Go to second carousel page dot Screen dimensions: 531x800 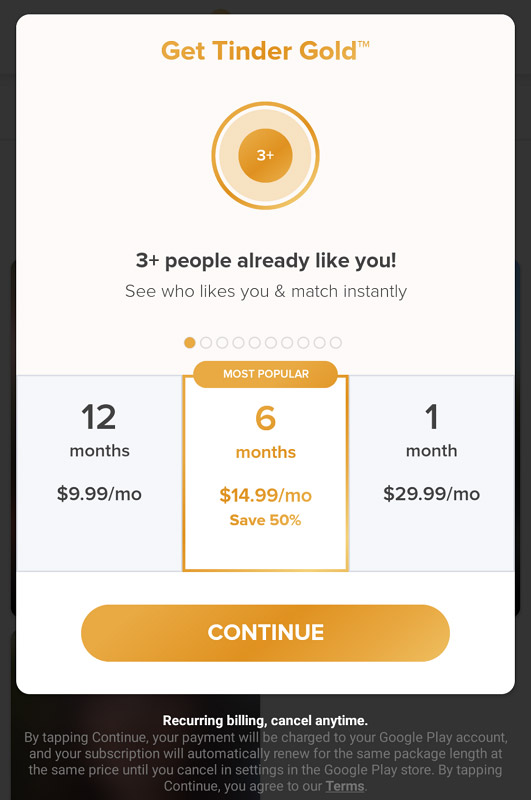pos(206,342)
